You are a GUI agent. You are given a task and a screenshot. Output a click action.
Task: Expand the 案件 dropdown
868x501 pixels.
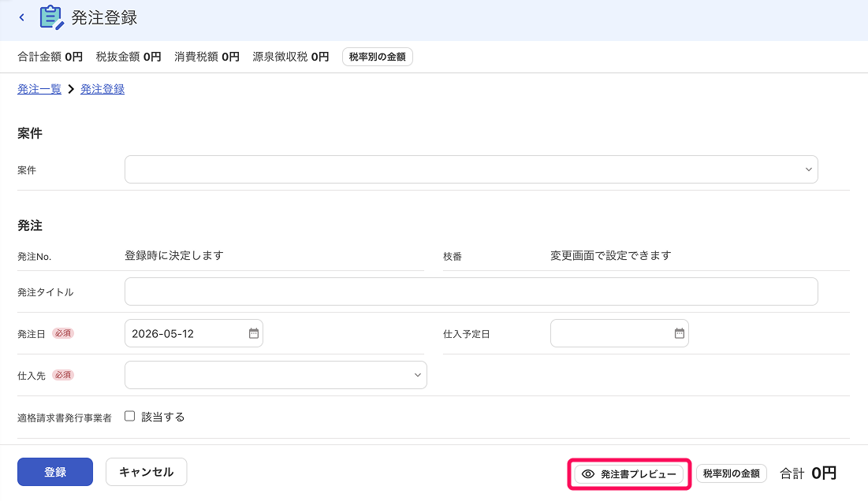471,169
